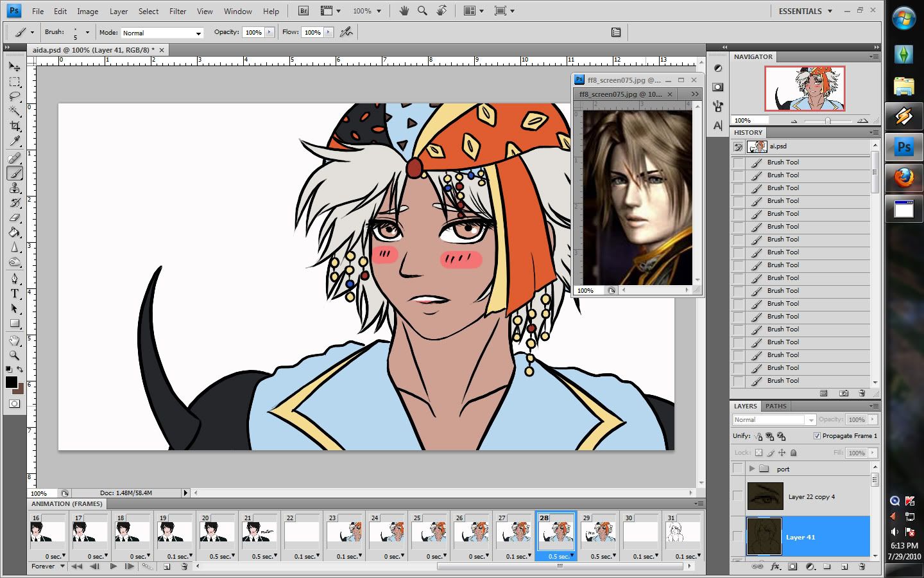
Task: Toggle visibility of the port group
Action: click(738, 469)
